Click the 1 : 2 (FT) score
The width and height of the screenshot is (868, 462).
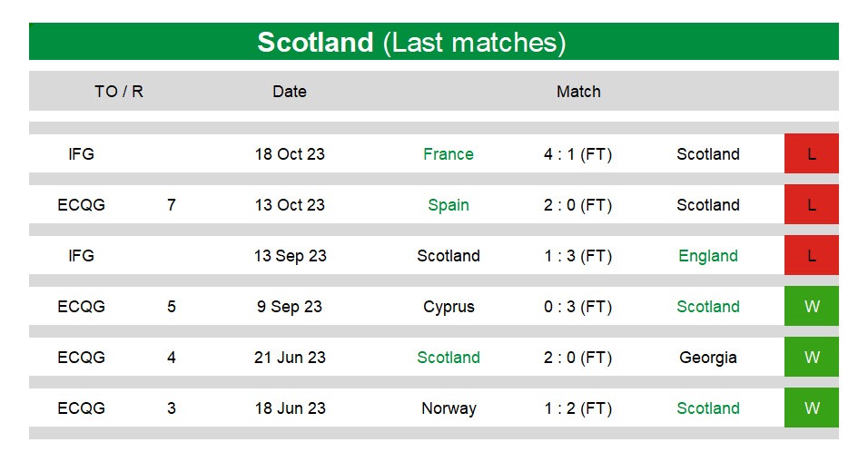[578, 408]
